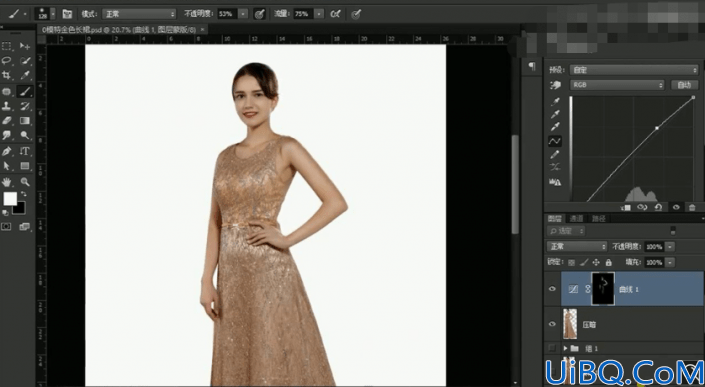Open the Brush panel from the options bar
The height and width of the screenshot is (387, 705).
click(x=67, y=14)
